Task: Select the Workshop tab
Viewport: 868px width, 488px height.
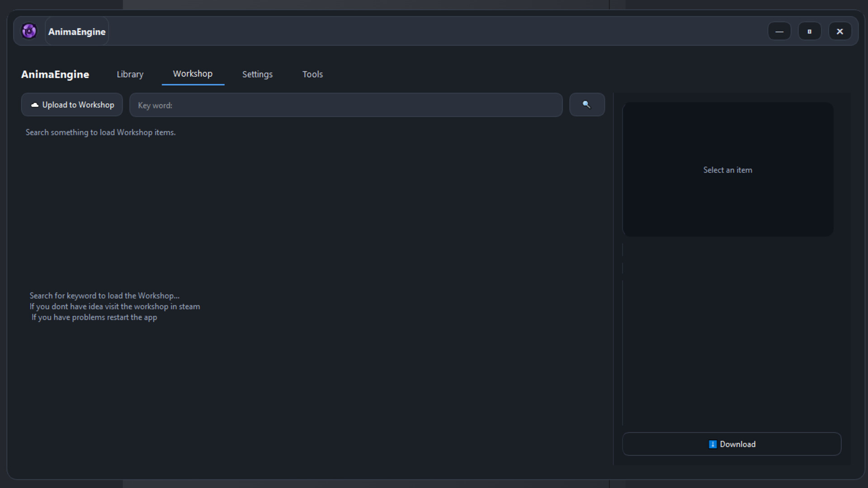Action: point(193,74)
